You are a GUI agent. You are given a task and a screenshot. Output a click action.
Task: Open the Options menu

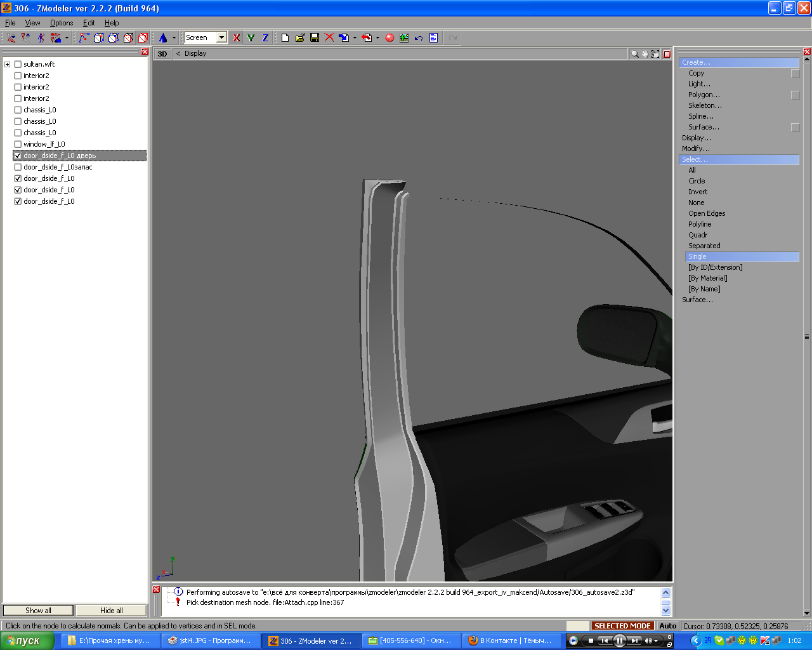coord(62,23)
